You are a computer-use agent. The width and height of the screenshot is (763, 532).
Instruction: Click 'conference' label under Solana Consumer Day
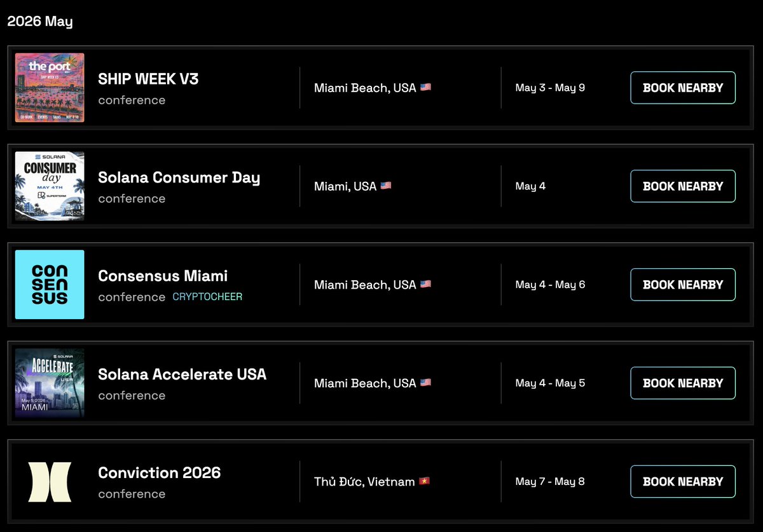pyautogui.click(x=132, y=198)
